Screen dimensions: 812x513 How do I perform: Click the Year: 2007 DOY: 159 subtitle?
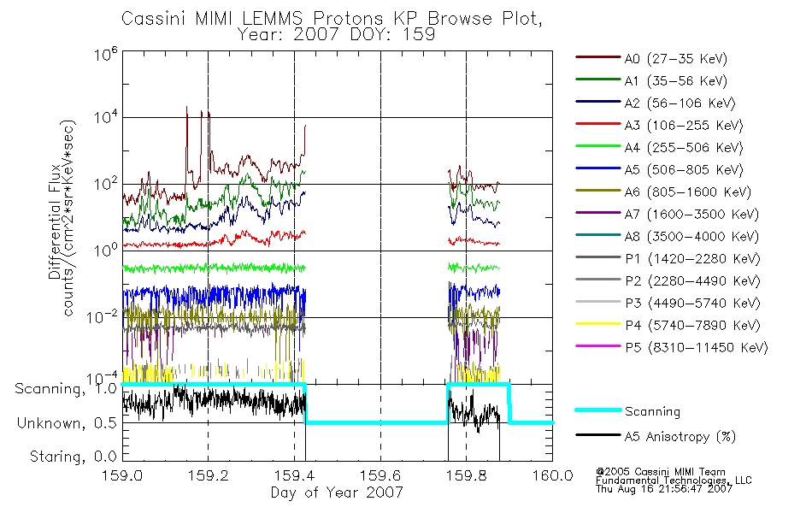coord(336,35)
